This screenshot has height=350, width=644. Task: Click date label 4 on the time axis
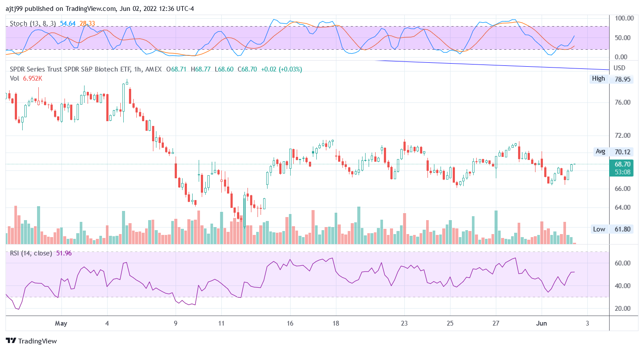tap(107, 323)
